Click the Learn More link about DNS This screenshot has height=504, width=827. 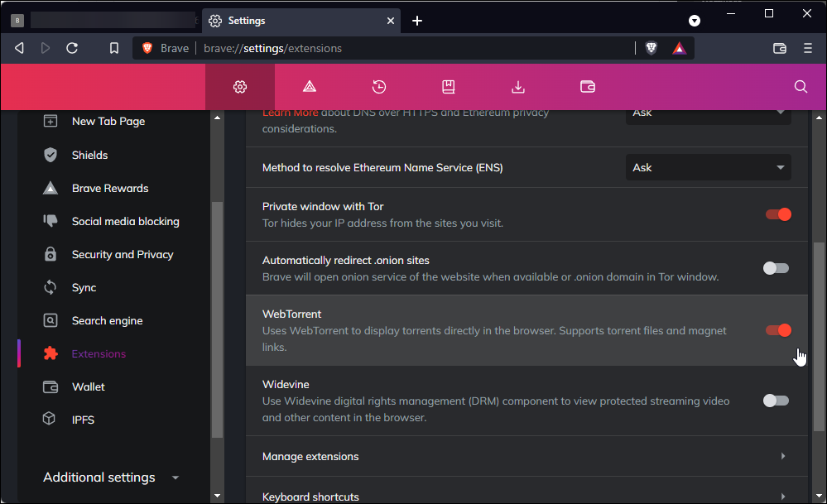285,112
